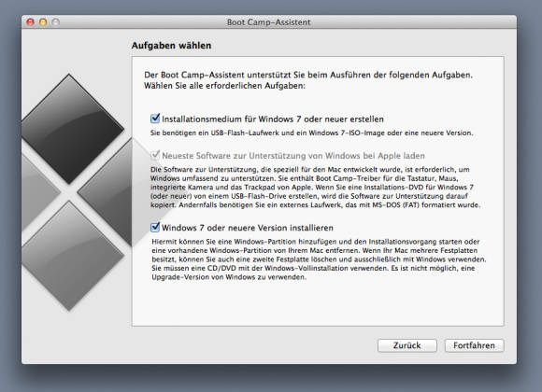Image resolution: width=542 pixels, height=392 pixels.
Task: Toggle the Installationsmedium für Windows 7 checkbox
Action: (155, 119)
